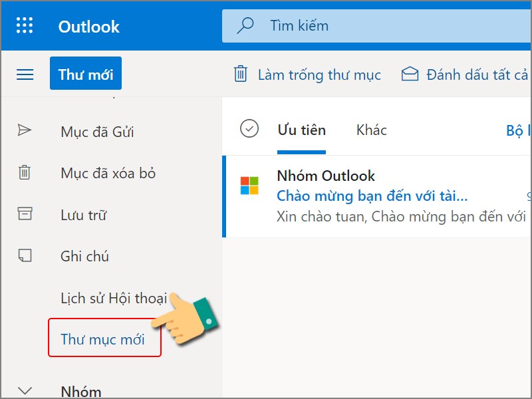Click the trash icon for Làm trống thư mục
Viewport: 532px width, 399px height.
[x=240, y=74]
